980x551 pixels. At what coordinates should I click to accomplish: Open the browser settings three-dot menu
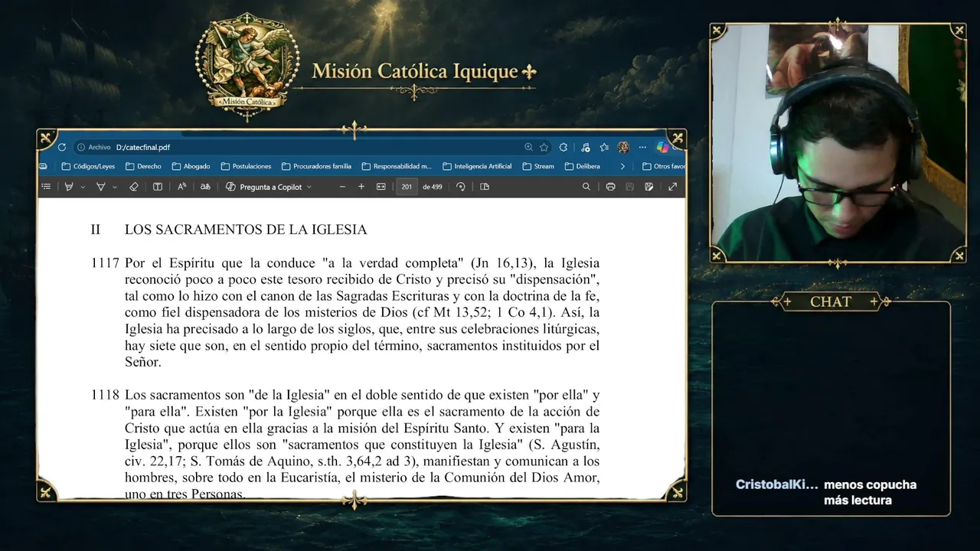pyautogui.click(x=643, y=147)
